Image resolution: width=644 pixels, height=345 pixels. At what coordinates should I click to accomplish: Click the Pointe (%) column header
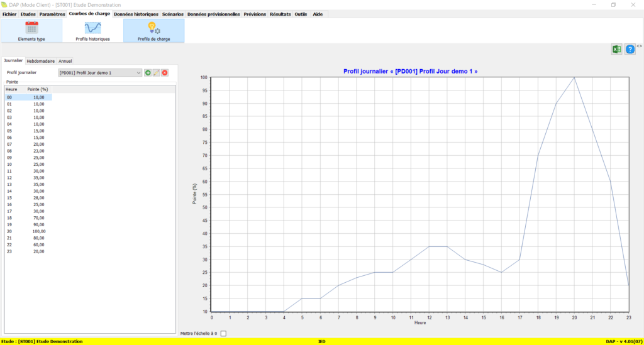coord(38,90)
